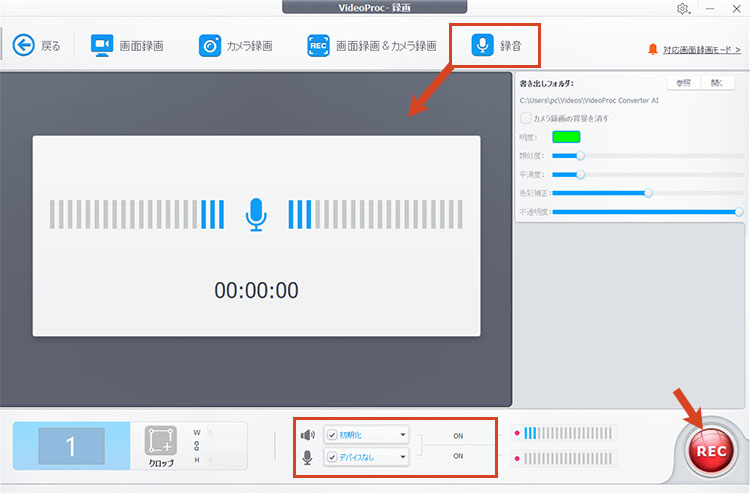This screenshot has height=494, width=750.
Task: Start recording with the red REC button
Action: click(x=711, y=451)
